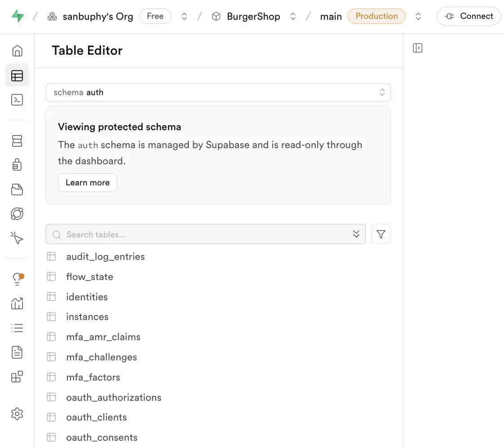Open mfa_challenges table
504x447 pixels.
tap(102, 357)
